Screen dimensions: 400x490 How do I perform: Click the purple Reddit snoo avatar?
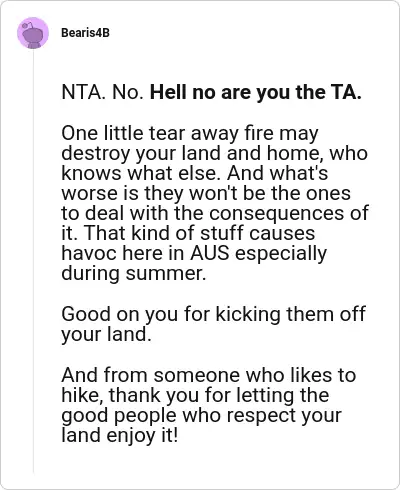pos(33,33)
